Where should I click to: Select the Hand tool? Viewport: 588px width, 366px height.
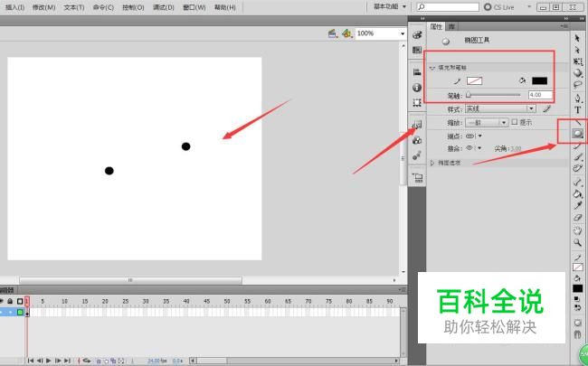[577, 230]
